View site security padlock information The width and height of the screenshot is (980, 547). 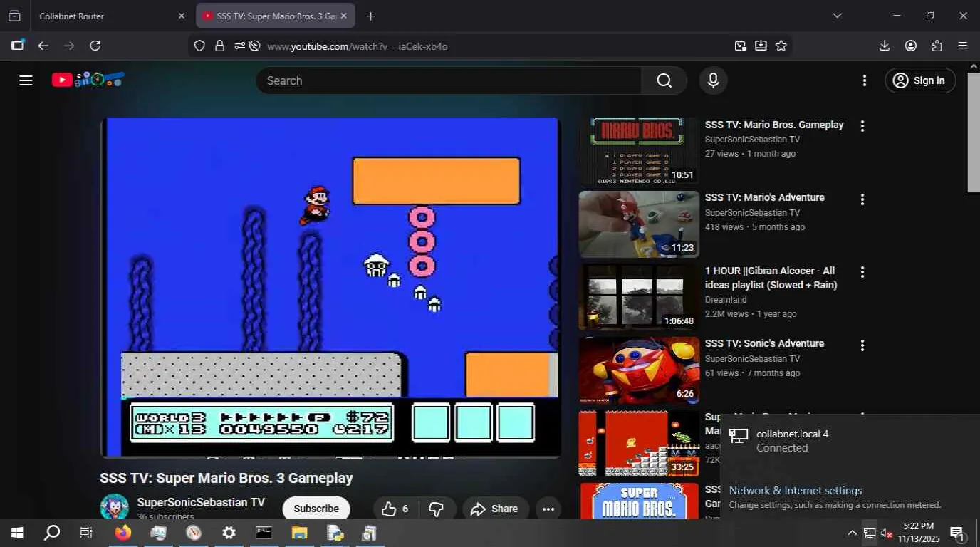tap(219, 46)
